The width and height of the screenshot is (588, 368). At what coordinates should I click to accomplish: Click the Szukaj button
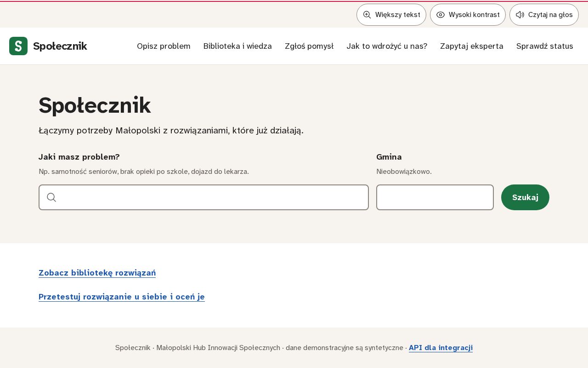pos(525,197)
